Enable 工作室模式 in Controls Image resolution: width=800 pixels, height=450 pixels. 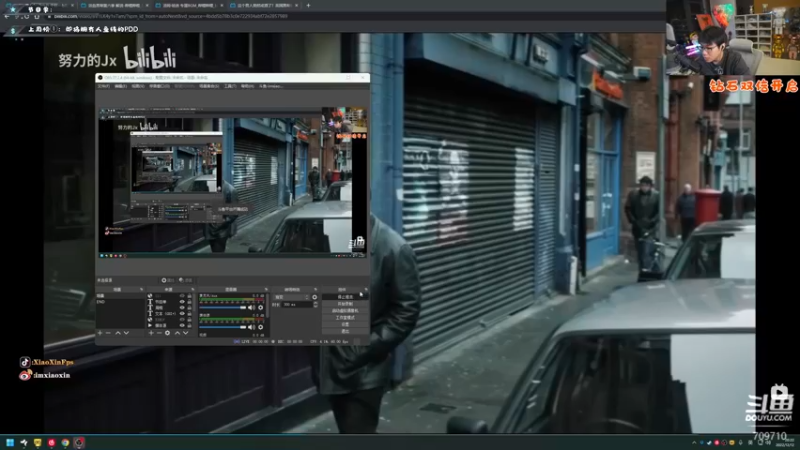pos(345,318)
